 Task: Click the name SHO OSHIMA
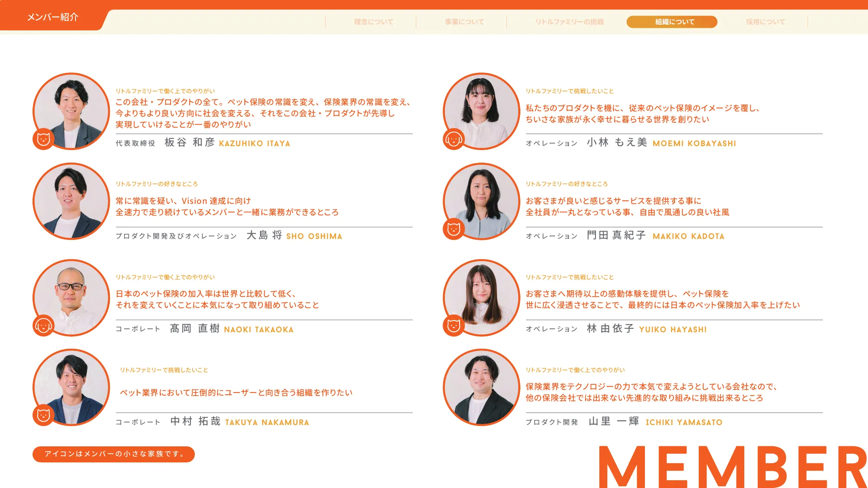point(314,236)
